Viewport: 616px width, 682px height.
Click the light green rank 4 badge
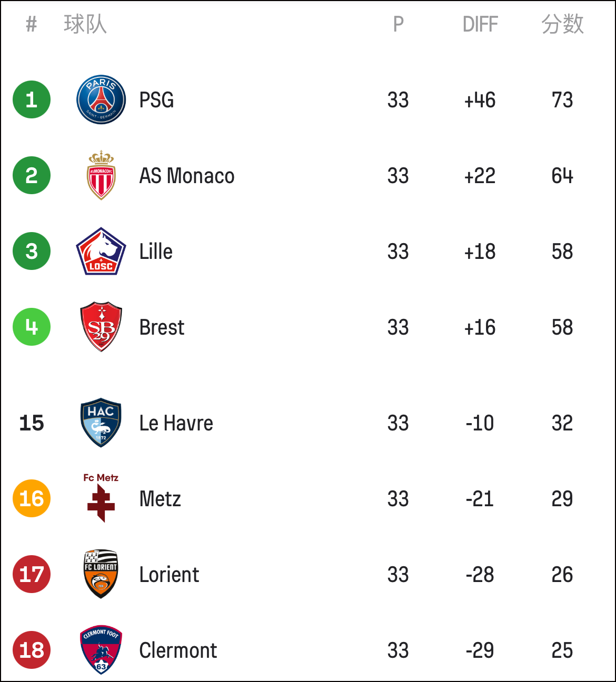pyautogui.click(x=32, y=327)
